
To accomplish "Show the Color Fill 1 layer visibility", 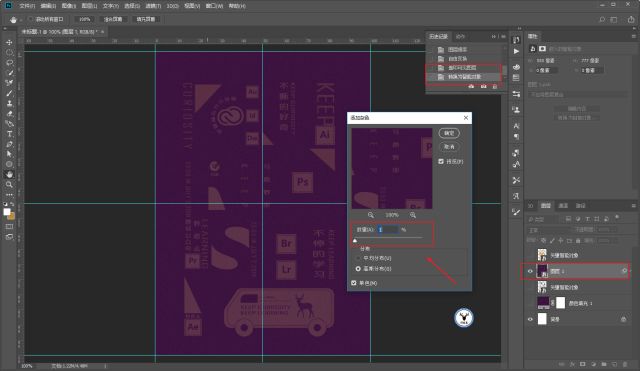I will point(530,303).
